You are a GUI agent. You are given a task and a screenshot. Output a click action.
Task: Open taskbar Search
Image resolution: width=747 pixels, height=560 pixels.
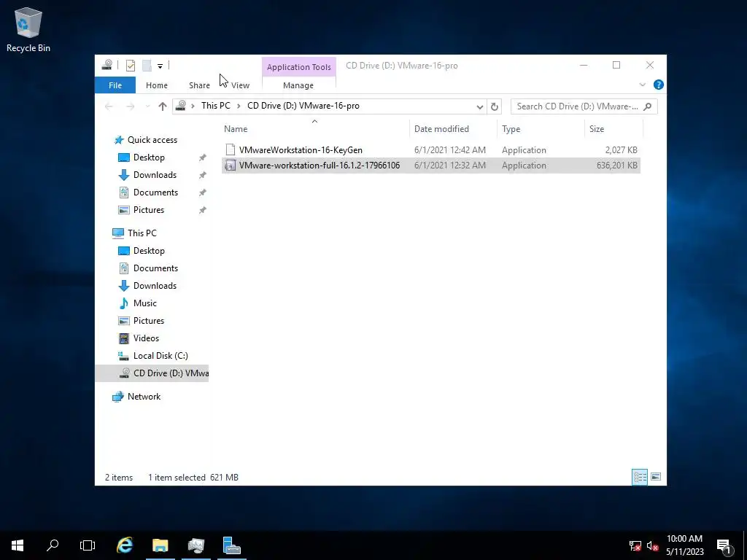click(x=53, y=545)
